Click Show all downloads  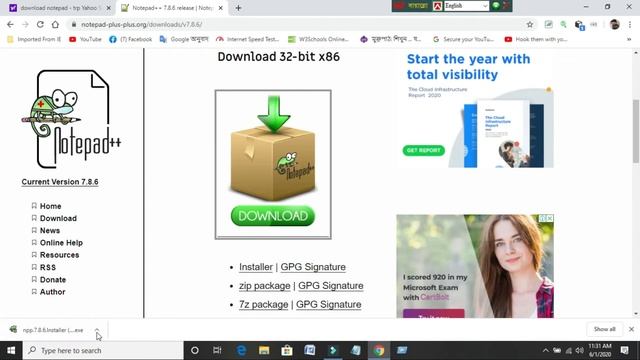point(604,329)
